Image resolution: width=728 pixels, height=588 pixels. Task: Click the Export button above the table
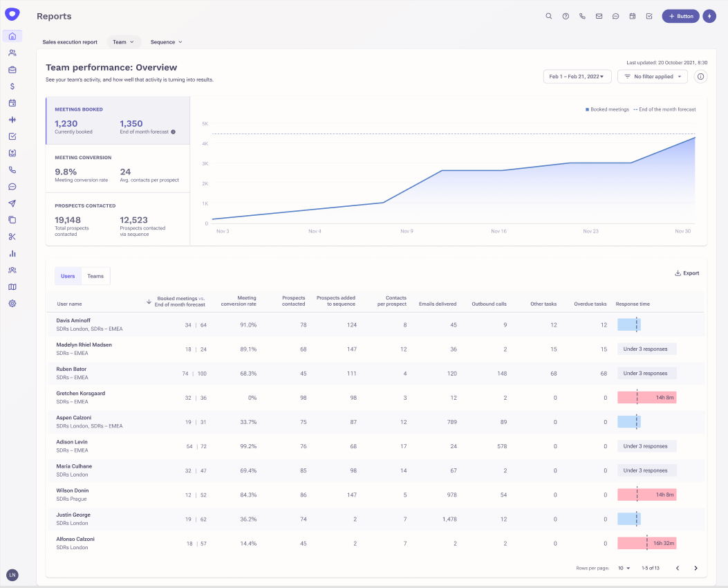[686, 273]
